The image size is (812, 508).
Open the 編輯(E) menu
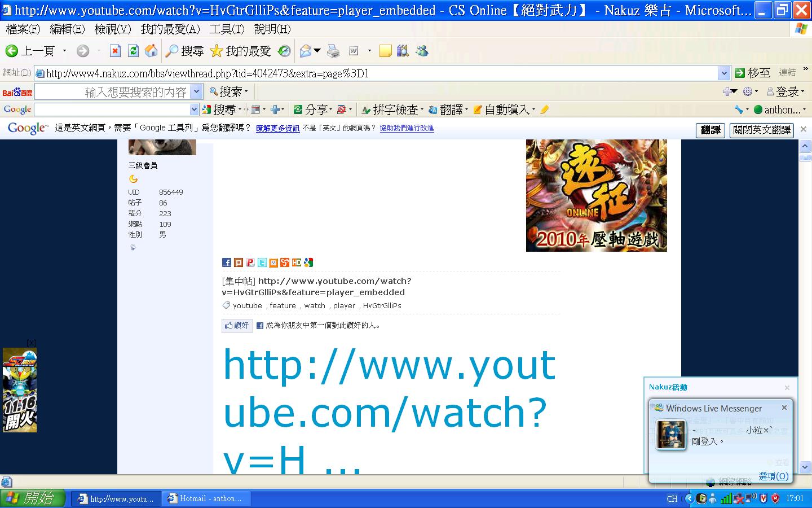(x=67, y=29)
